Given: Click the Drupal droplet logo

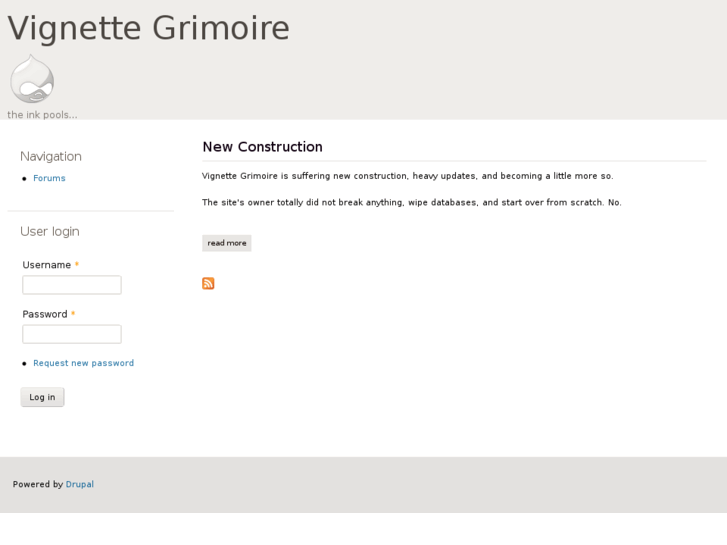Looking at the screenshot, I should 32,79.
